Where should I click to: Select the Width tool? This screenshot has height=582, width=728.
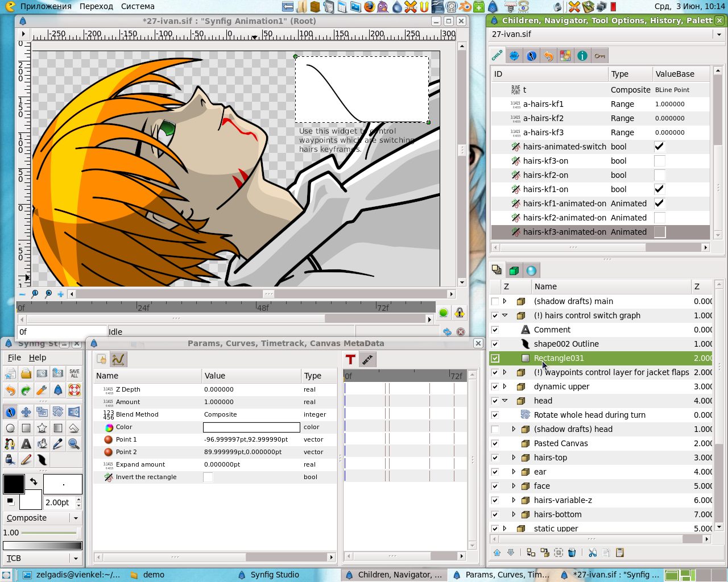[42, 460]
